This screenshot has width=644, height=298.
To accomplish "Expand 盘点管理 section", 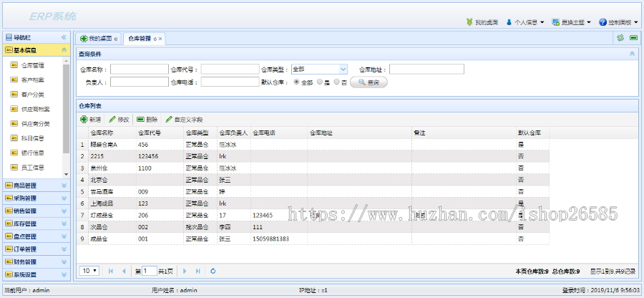I will pos(64,236).
